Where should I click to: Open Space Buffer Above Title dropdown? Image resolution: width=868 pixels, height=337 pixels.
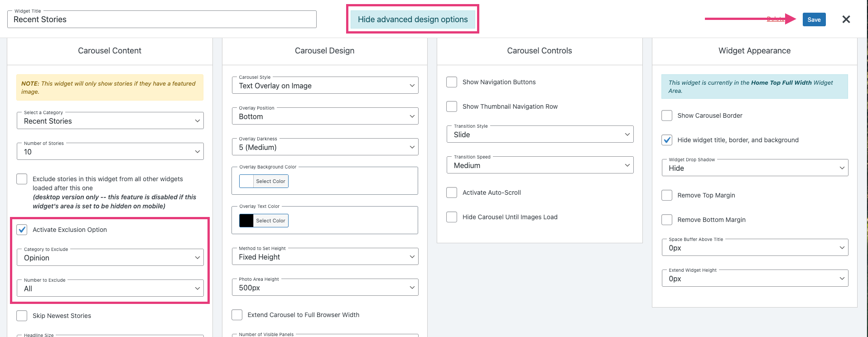tap(755, 248)
